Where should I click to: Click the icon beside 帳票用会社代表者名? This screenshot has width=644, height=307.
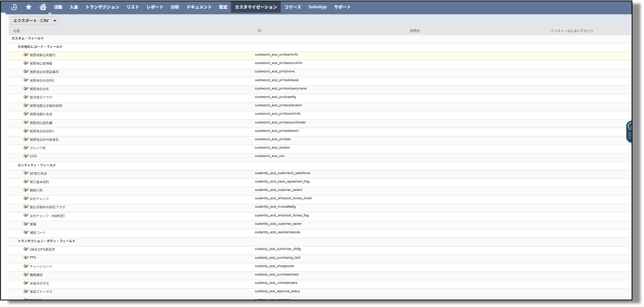[x=26, y=139]
